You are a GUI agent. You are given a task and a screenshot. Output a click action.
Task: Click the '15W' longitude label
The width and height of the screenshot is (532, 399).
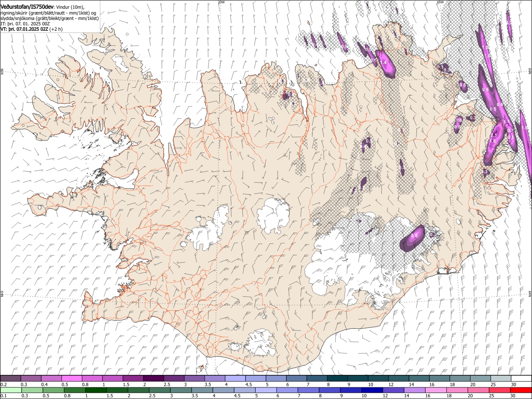pyautogui.click(x=440, y=2)
